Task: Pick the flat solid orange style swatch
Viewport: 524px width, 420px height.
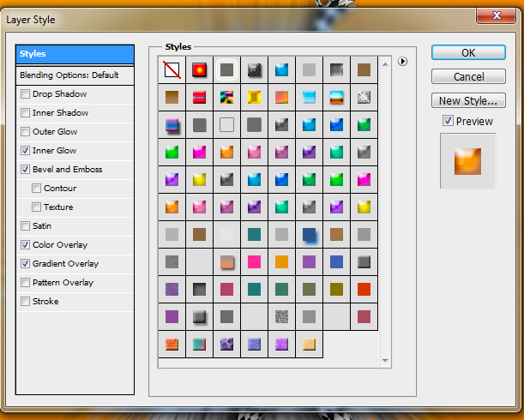Action: (281, 261)
